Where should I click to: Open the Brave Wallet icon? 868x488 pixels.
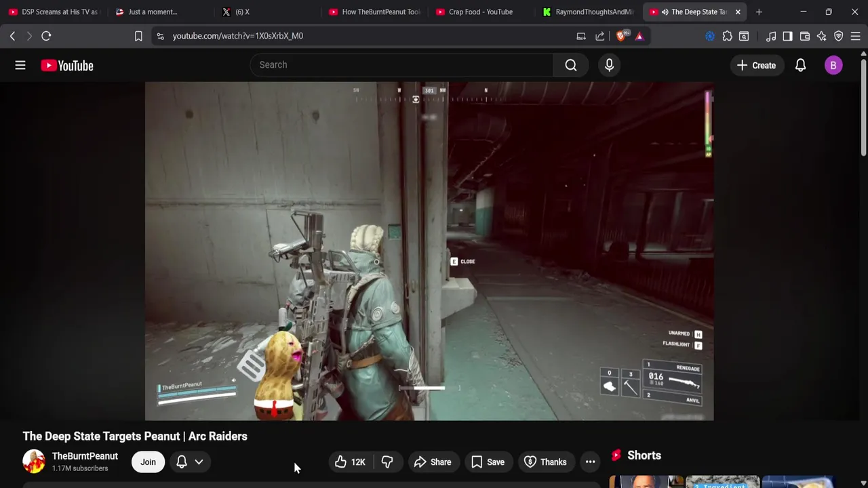pos(805,36)
